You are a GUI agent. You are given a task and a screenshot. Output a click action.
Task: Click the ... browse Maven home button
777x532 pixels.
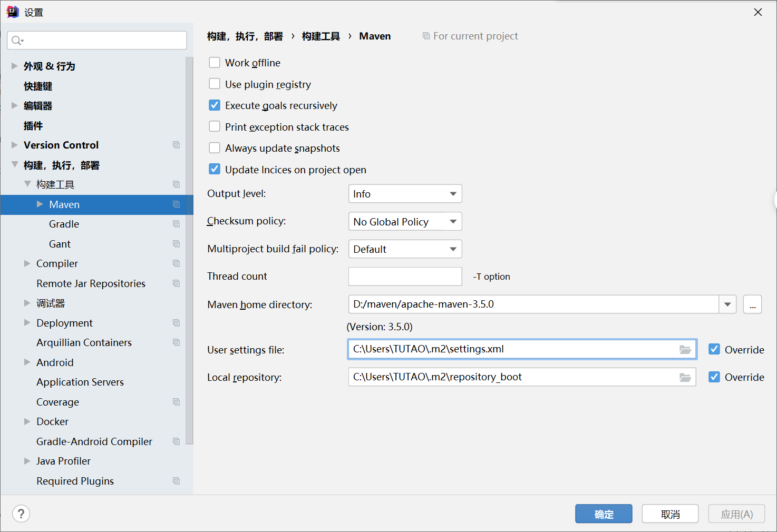pos(752,304)
